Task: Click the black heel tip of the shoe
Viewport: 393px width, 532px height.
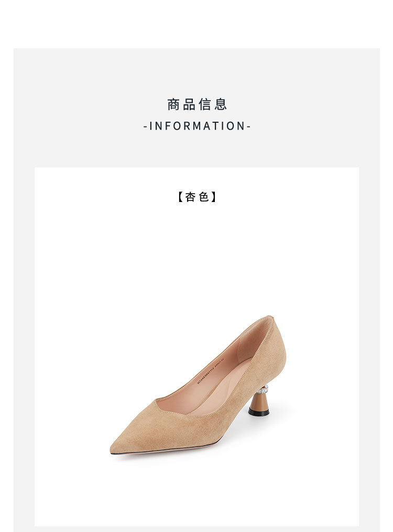Action: coord(259,411)
